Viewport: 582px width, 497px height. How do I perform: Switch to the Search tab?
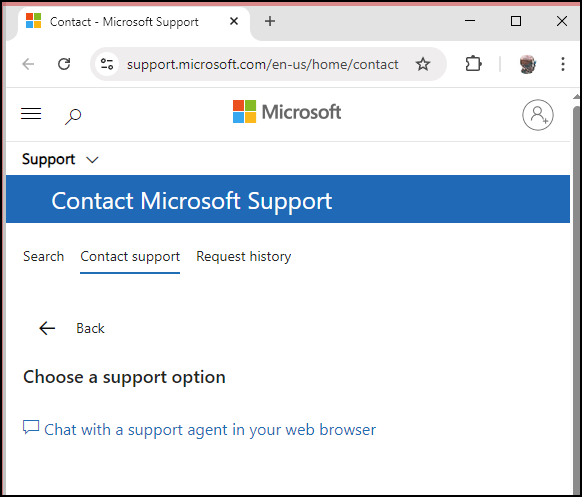43,256
